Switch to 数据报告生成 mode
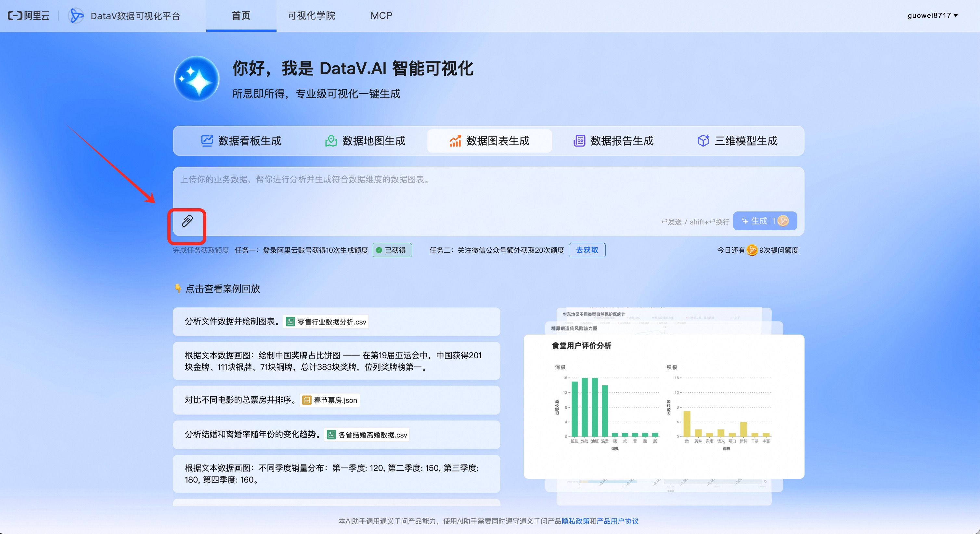Viewport: 980px width, 534px height. pos(613,141)
